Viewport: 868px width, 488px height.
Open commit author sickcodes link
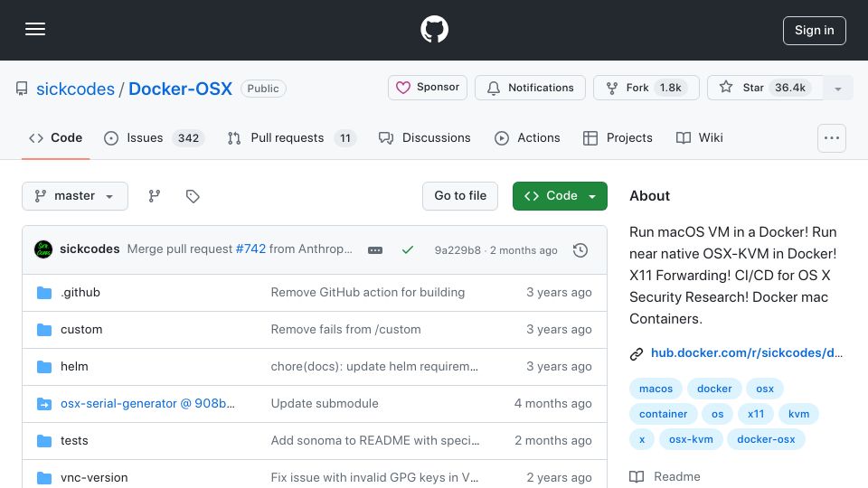[x=90, y=249]
